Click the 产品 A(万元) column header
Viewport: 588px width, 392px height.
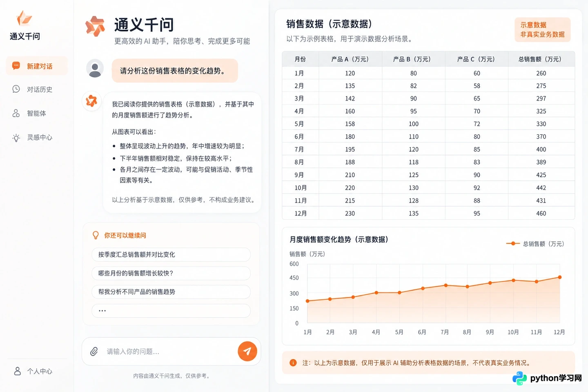click(350, 59)
